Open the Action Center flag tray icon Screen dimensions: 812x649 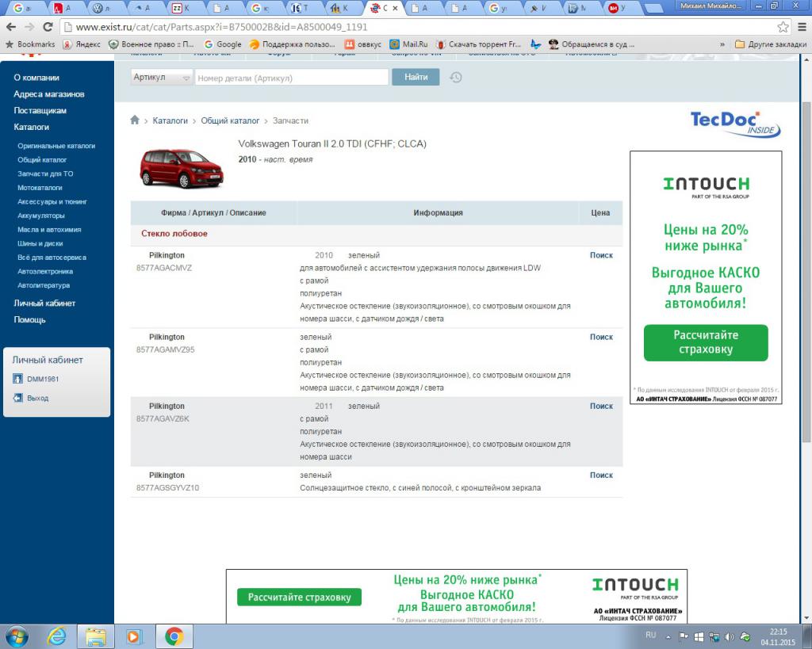coord(684,636)
